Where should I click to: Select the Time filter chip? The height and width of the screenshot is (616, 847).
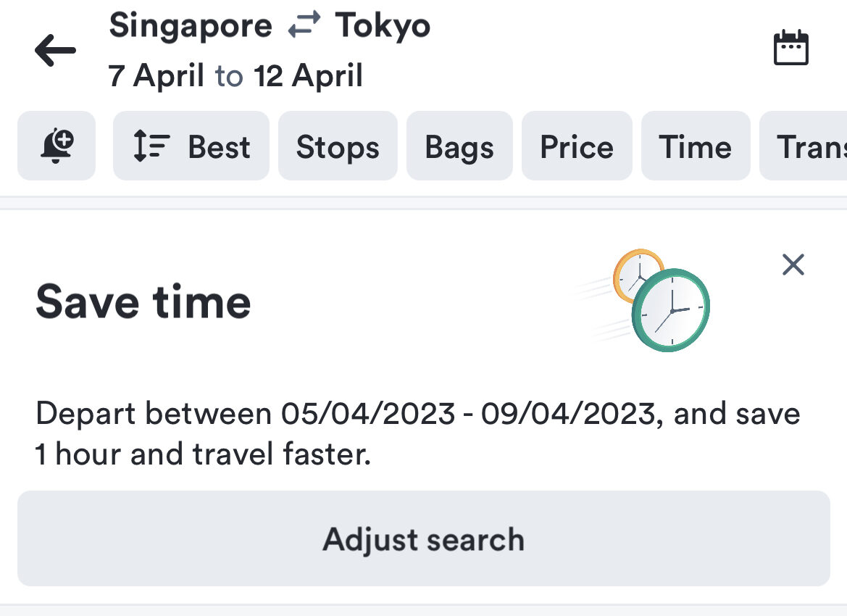696,146
